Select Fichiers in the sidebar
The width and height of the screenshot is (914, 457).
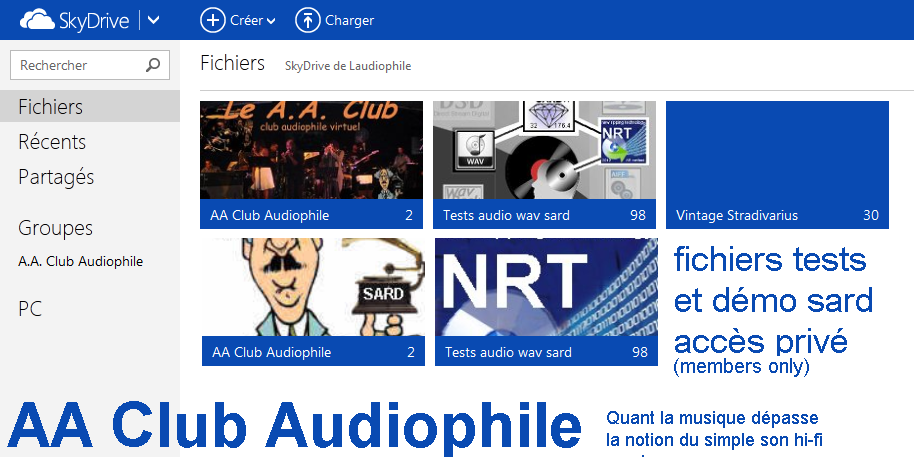pyautogui.click(x=90, y=107)
